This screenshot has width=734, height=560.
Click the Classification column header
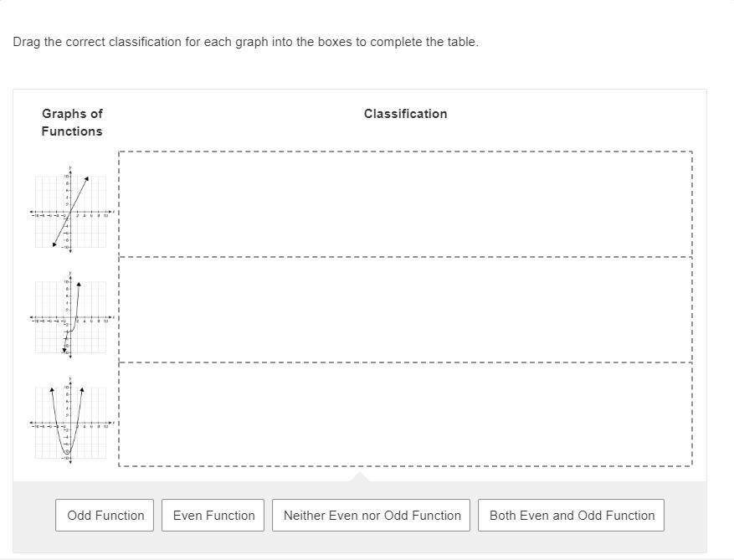coord(405,114)
